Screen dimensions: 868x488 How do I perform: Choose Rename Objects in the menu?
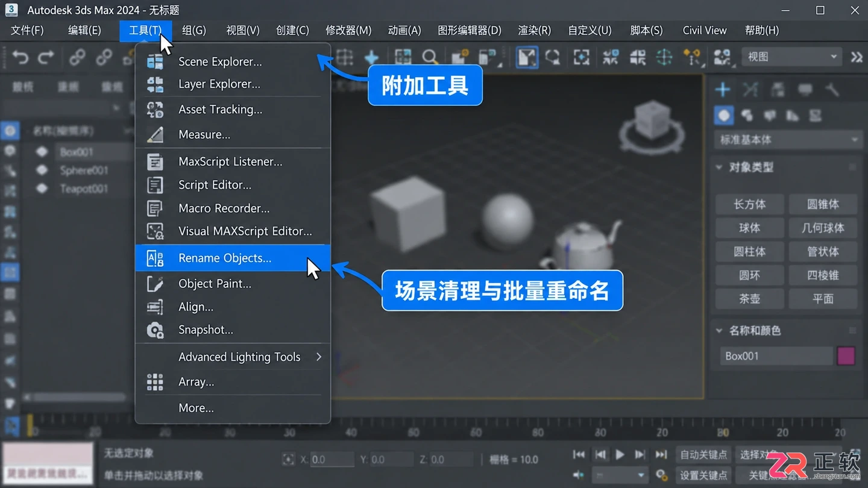coord(233,258)
